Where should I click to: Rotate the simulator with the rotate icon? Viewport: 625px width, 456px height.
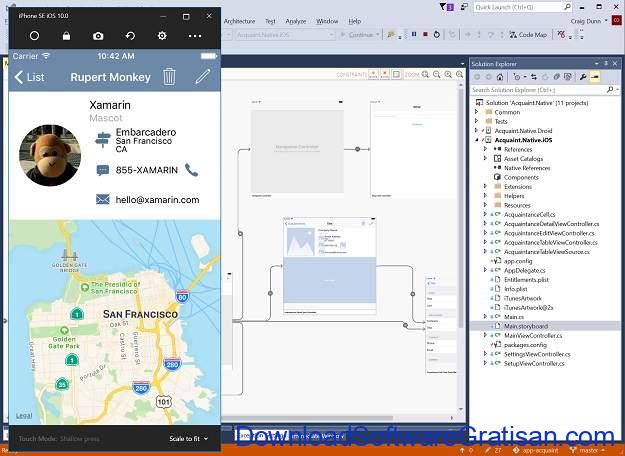(130, 36)
